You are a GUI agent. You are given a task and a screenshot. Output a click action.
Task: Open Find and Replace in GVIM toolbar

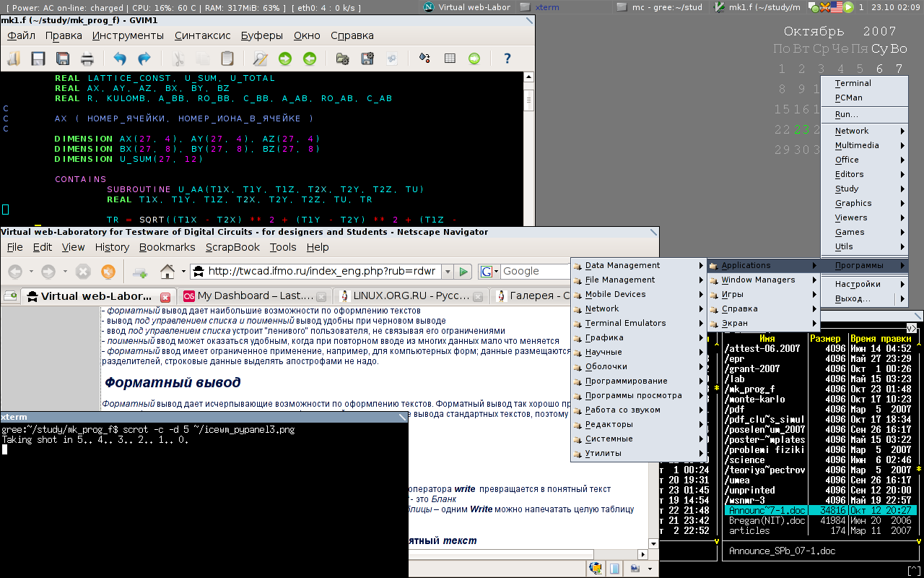pos(260,59)
